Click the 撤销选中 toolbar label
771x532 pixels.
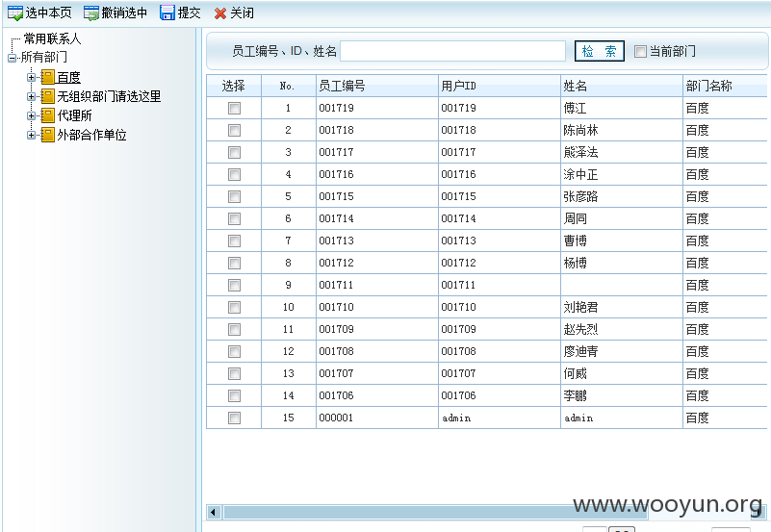pyautogui.click(x=124, y=13)
